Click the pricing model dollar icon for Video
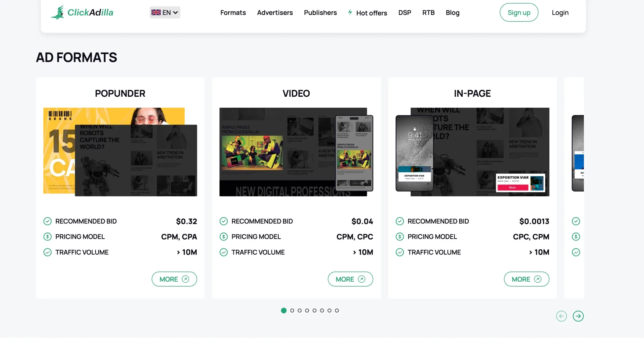This screenshot has width=644, height=342. [x=224, y=237]
